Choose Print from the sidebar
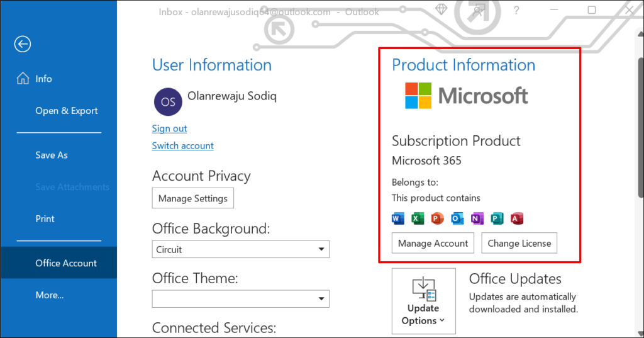Image resolution: width=644 pixels, height=338 pixels. point(45,218)
